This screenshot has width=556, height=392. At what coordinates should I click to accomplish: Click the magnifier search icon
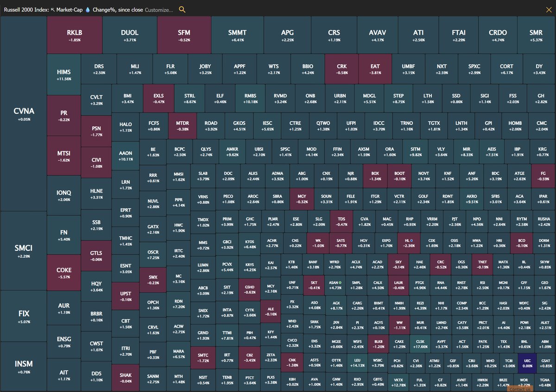click(x=182, y=9)
